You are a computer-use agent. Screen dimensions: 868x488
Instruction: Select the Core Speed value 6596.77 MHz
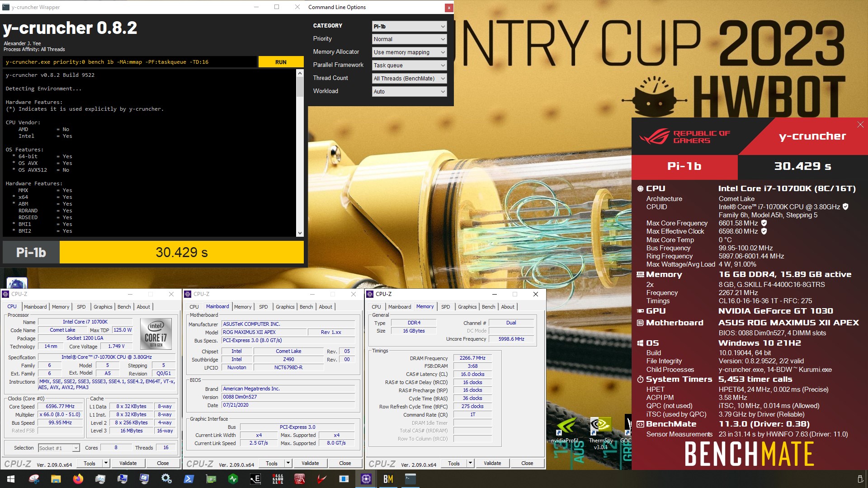61,406
